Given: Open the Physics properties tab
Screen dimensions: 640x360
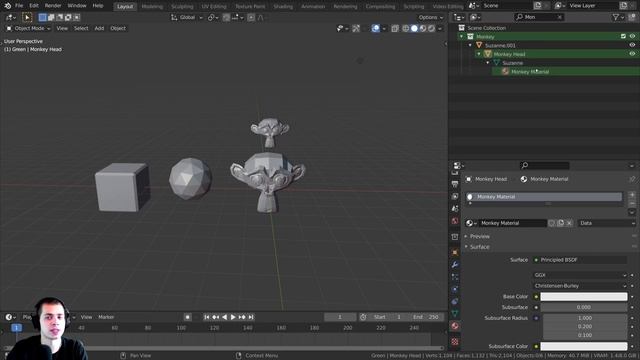Looking at the screenshot, I should pos(455,289).
